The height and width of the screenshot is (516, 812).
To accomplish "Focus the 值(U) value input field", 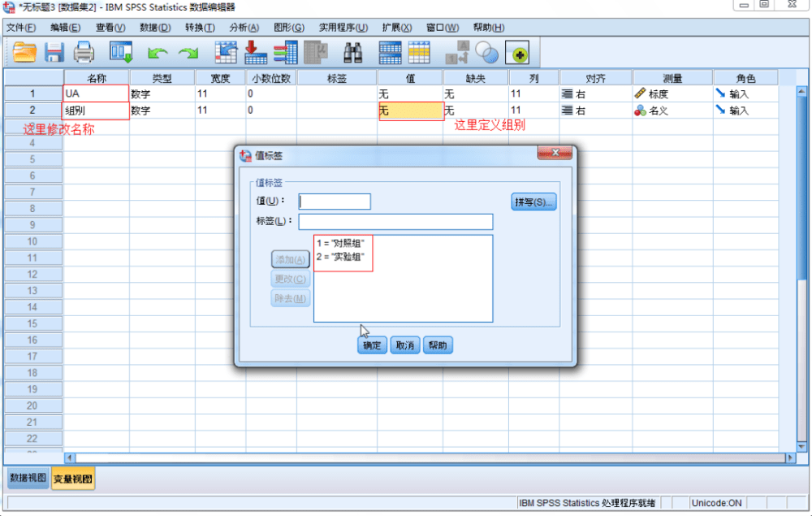I will coord(335,202).
